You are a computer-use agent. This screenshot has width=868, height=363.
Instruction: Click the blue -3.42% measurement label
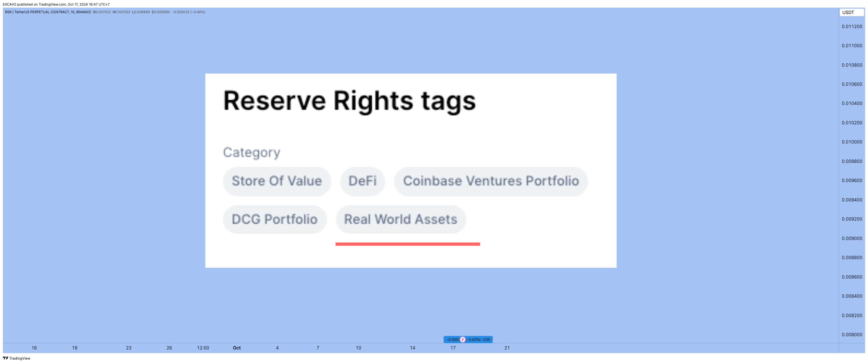pyautogui.click(x=468, y=339)
